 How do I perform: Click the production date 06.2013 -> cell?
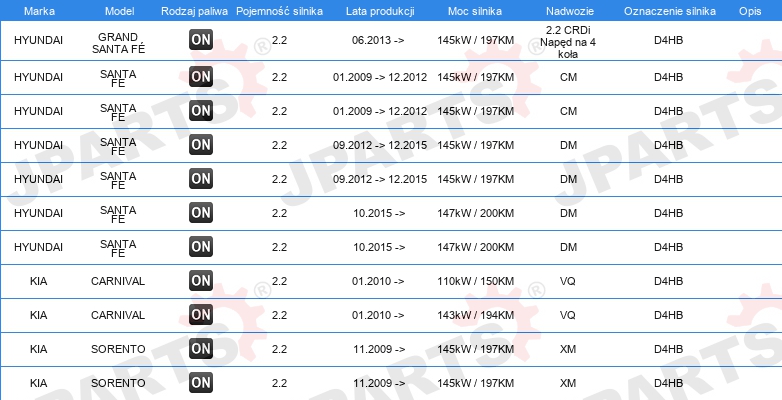[378, 40]
